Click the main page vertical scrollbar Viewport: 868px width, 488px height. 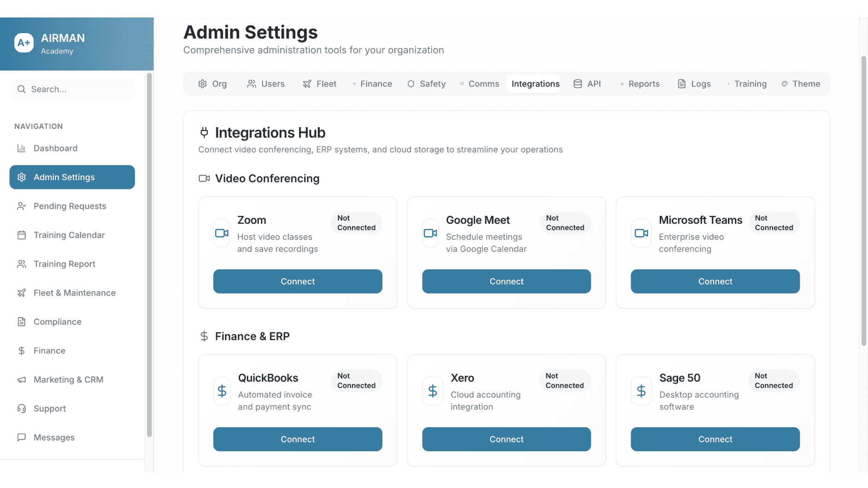point(863,201)
